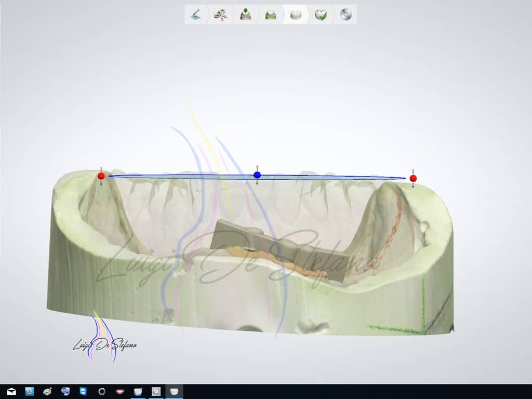Click the hex nut icon in taskbar
The width and height of the screenshot is (532, 399).
pos(102,391)
